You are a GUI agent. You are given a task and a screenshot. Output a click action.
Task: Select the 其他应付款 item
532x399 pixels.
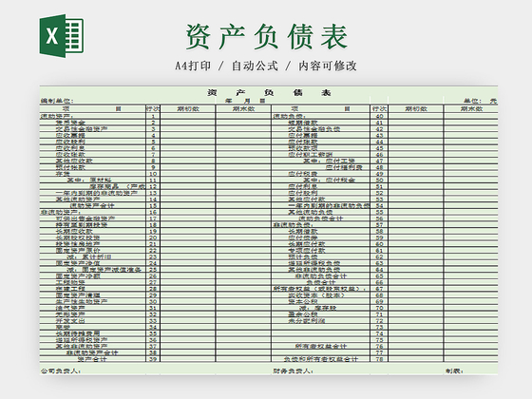pyautogui.click(x=307, y=199)
